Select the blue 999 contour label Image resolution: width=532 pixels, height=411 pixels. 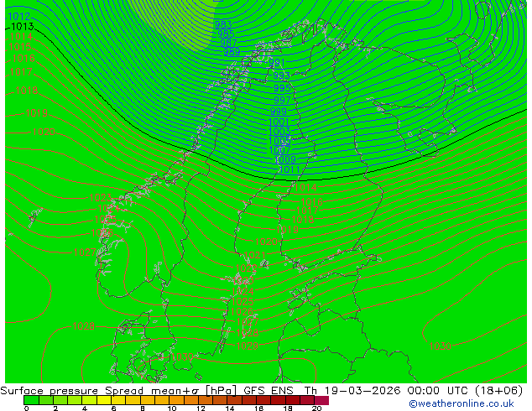click(x=279, y=112)
